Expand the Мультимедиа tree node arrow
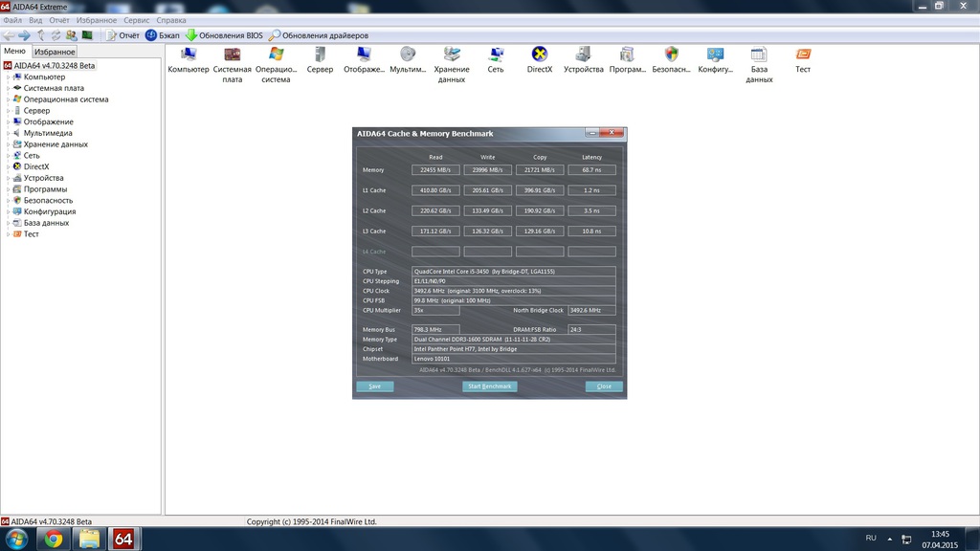This screenshot has height=551, width=980. pos(8,133)
